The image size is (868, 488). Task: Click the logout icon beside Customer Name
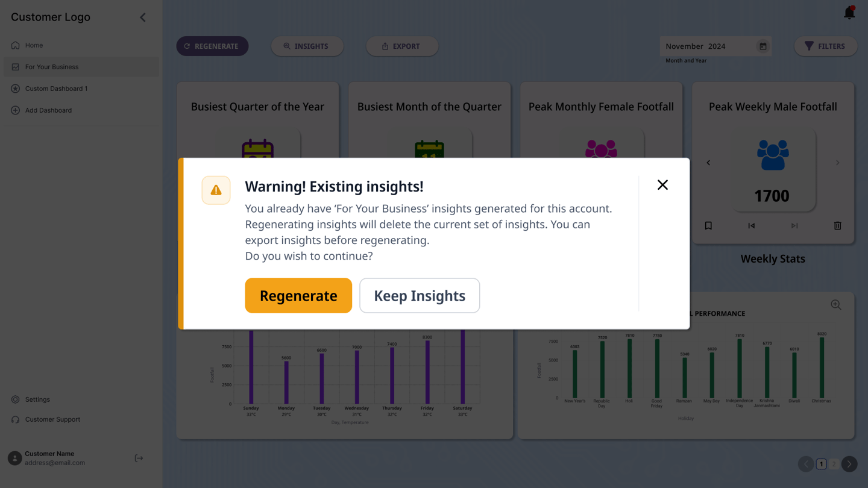point(139,458)
